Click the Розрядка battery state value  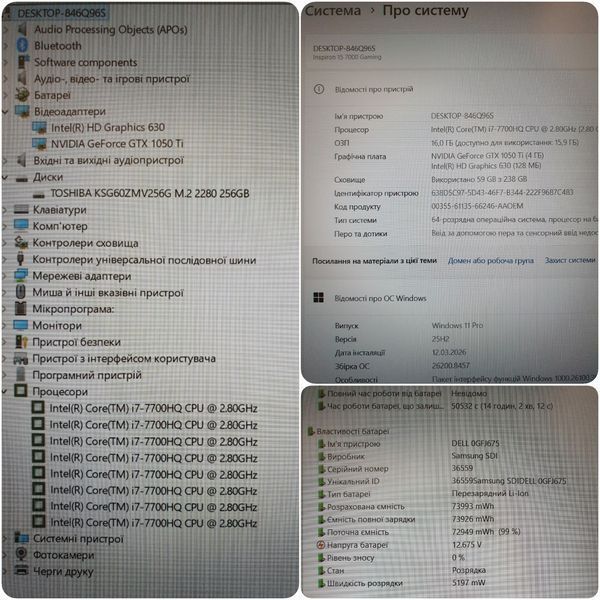(x=469, y=570)
